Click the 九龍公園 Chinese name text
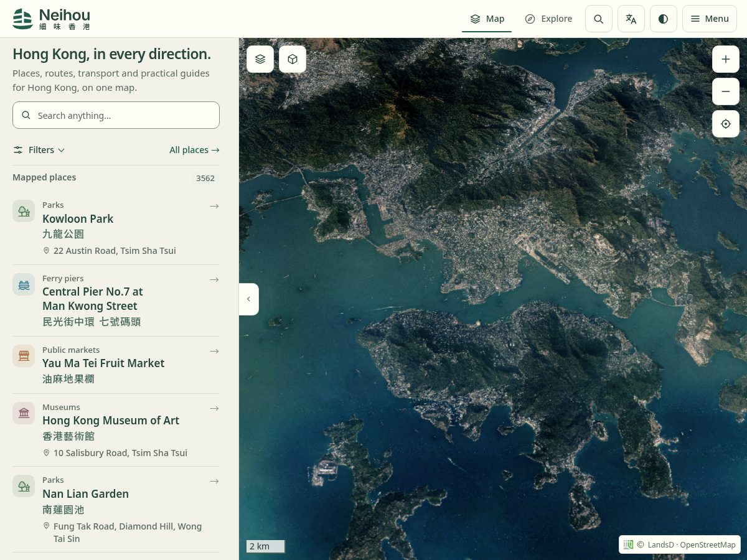 63,234
